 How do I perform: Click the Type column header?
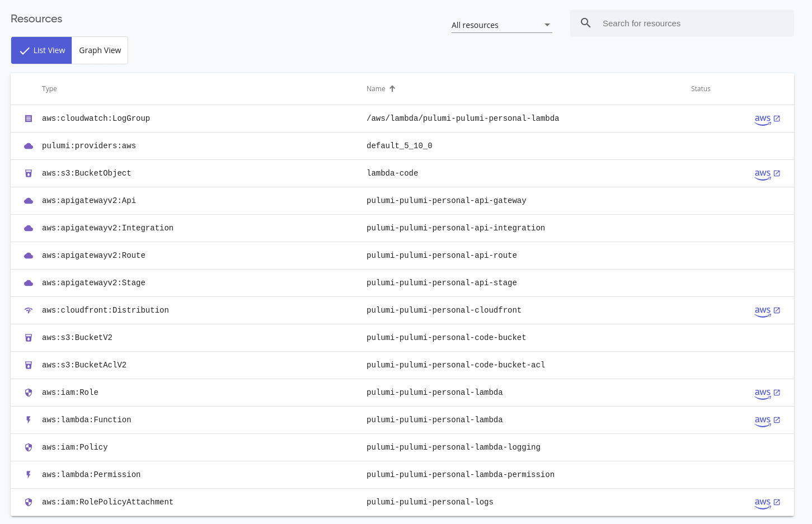[x=49, y=89]
